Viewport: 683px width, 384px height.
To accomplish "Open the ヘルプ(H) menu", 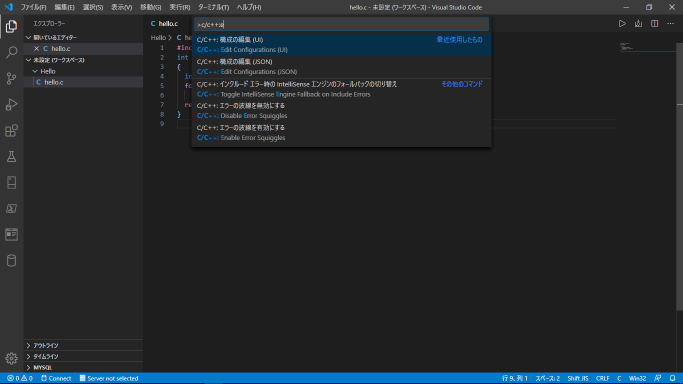I will pos(249,7).
